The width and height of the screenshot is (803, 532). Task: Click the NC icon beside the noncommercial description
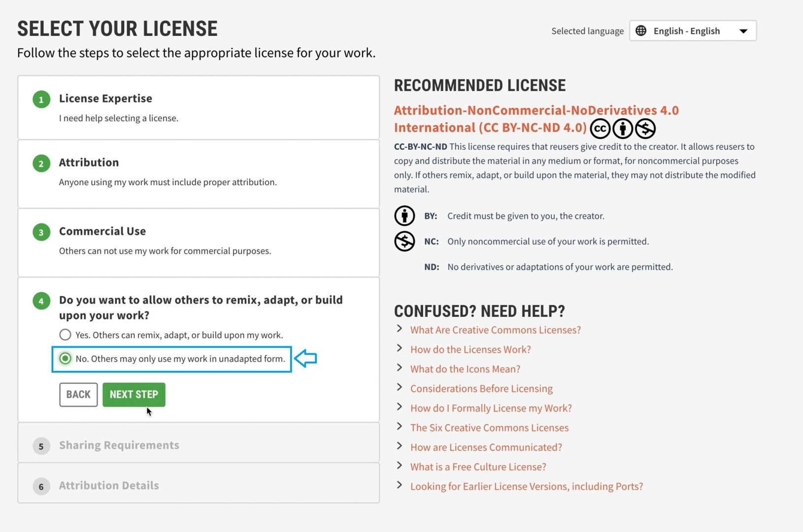pyautogui.click(x=404, y=241)
